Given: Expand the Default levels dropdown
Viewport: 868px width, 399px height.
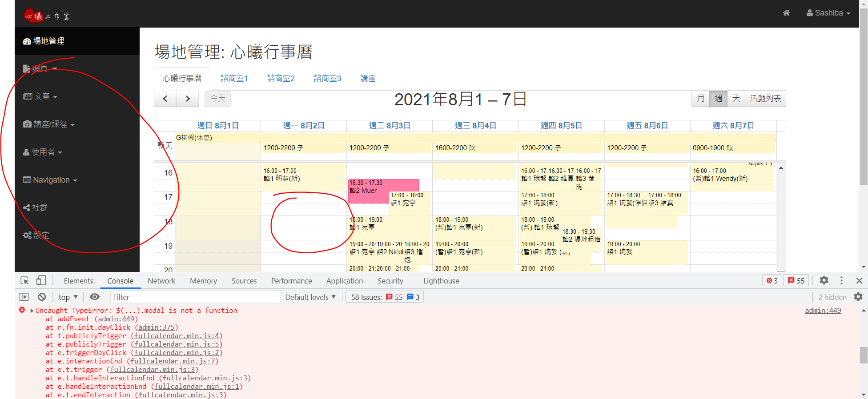Looking at the screenshot, I should (x=310, y=297).
